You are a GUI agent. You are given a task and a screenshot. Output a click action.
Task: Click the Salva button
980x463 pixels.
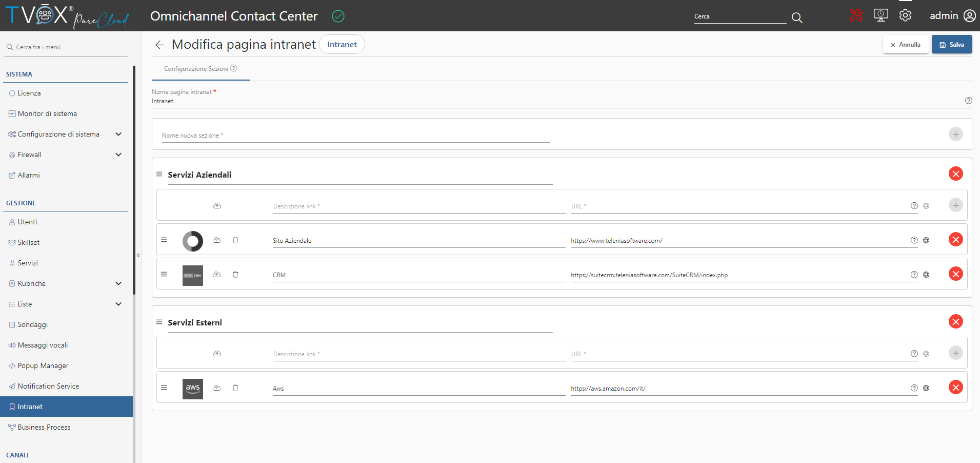click(952, 45)
